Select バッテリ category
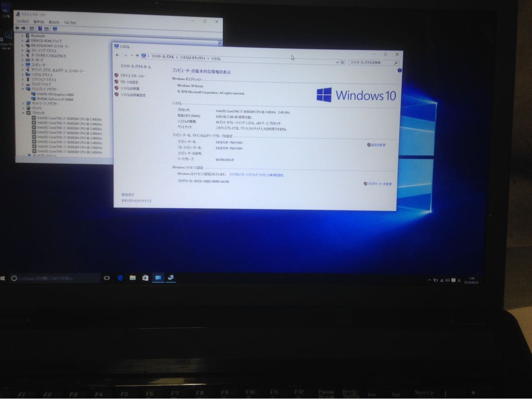Image resolution: width=532 pixels, height=399 pixels. (36, 108)
